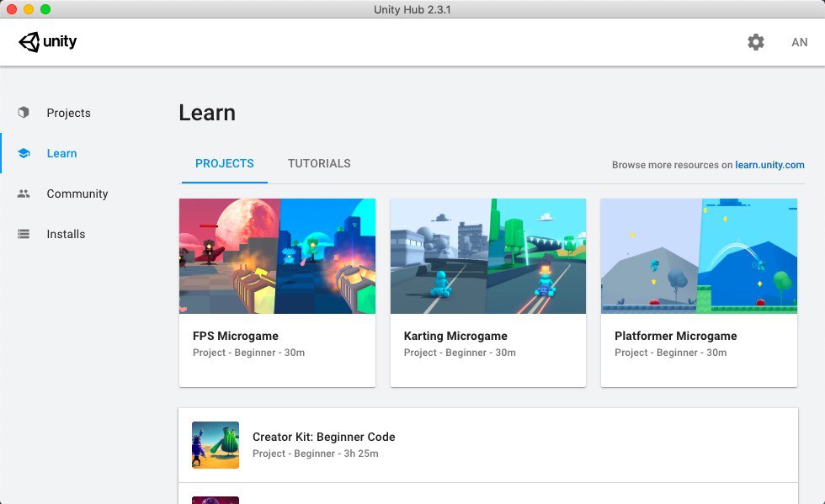This screenshot has height=504, width=825.
Task: Switch to the TUTORIALS tab
Action: [x=319, y=163]
